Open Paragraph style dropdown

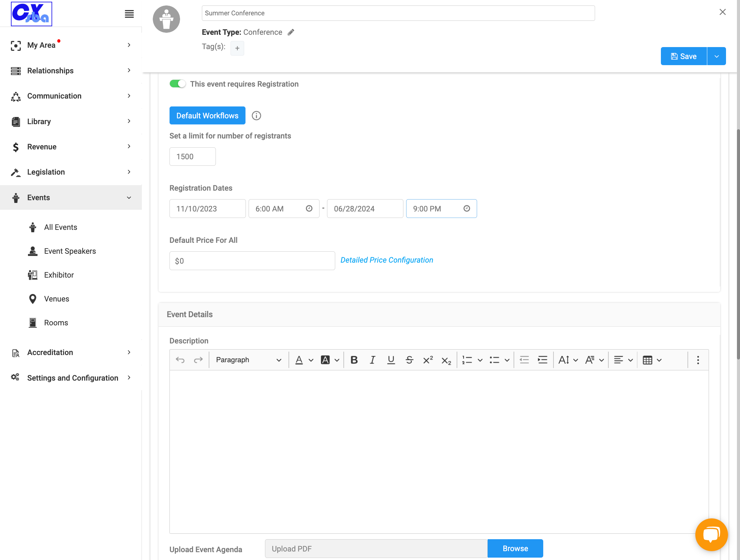click(x=249, y=360)
